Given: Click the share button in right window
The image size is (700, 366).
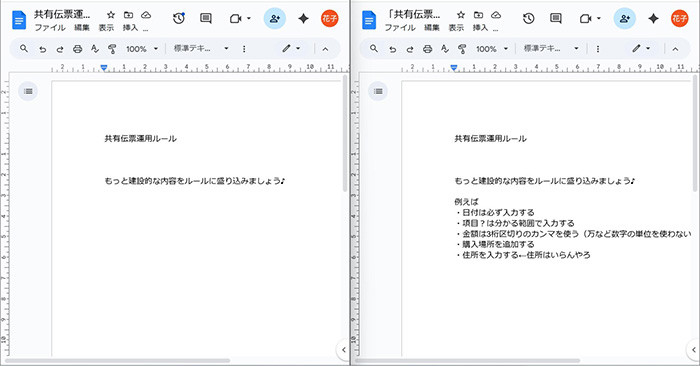Looking at the screenshot, I should point(625,19).
